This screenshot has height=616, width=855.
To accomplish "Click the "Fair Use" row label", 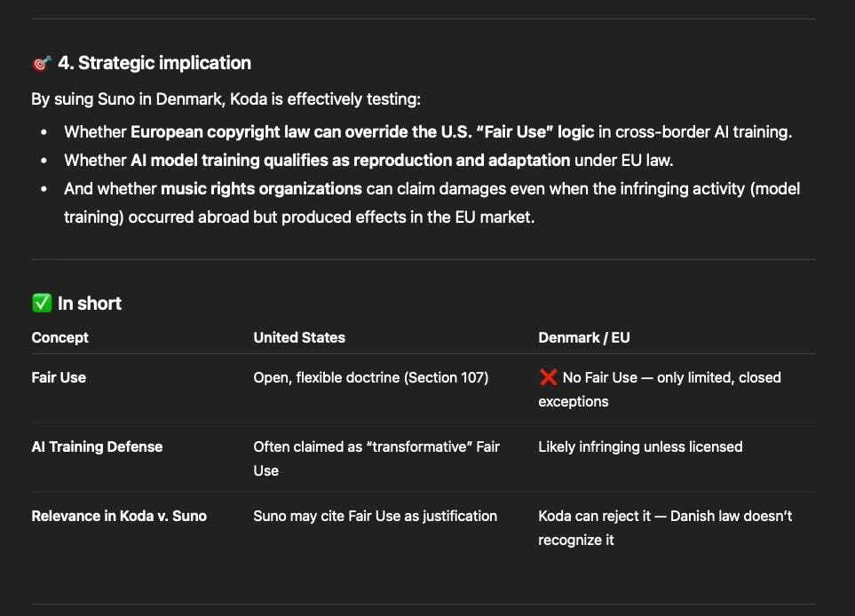I will point(59,377).
